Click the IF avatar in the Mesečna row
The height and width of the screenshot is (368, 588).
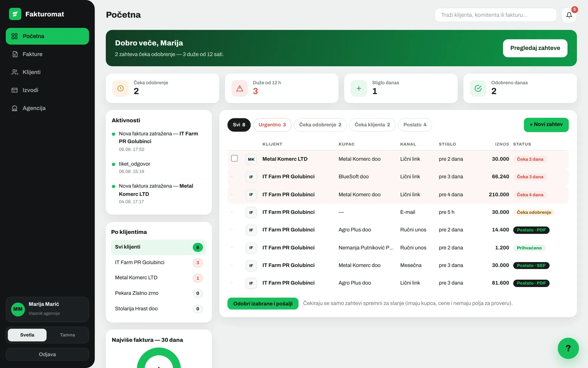[x=251, y=266]
